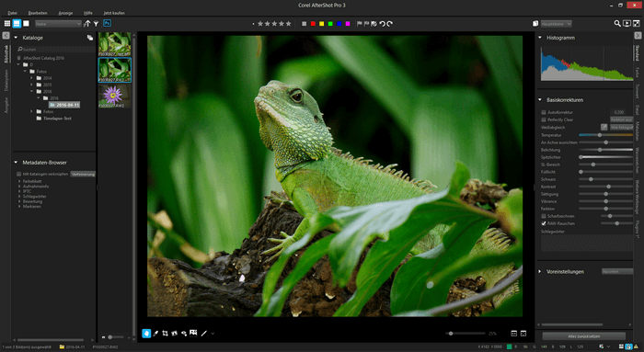Collapse the left panel arrow
The image size is (644, 352).
(6, 36)
